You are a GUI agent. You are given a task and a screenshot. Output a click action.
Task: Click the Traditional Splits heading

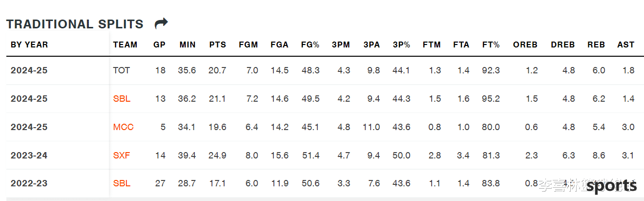[x=75, y=24]
